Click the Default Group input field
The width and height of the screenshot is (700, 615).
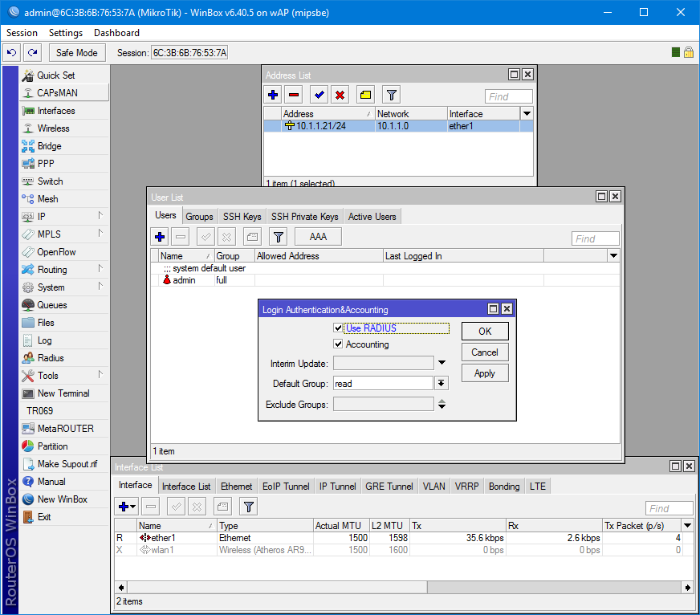point(383,383)
